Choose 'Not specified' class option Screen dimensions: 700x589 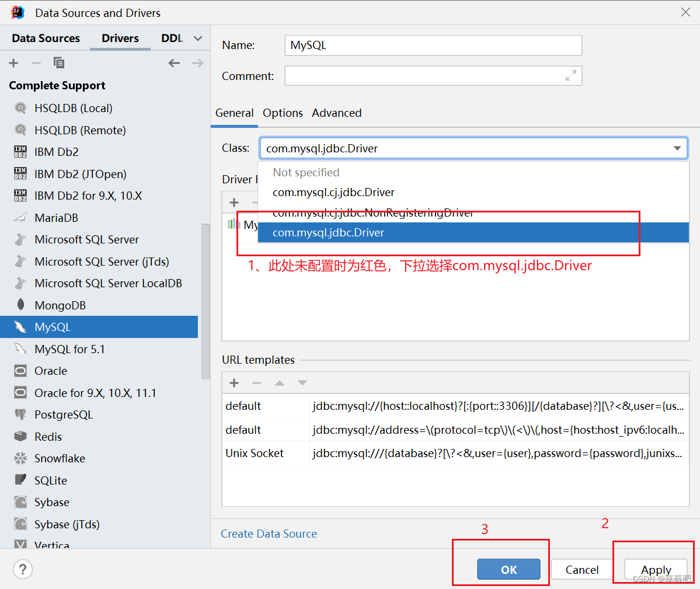click(473, 172)
